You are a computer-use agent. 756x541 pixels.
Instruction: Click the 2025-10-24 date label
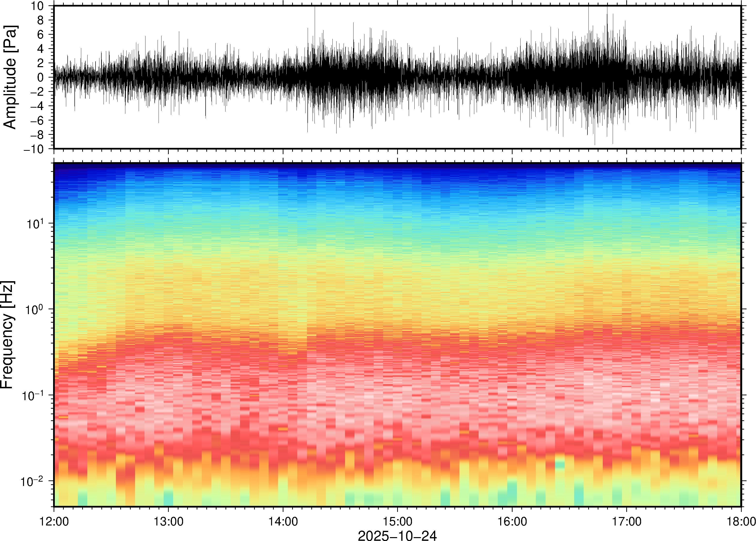pyautogui.click(x=397, y=535)
